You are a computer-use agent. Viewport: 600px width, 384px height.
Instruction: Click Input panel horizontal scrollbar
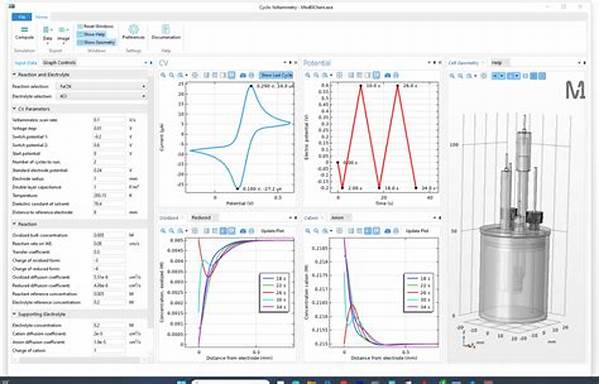[x=79, y=360]
